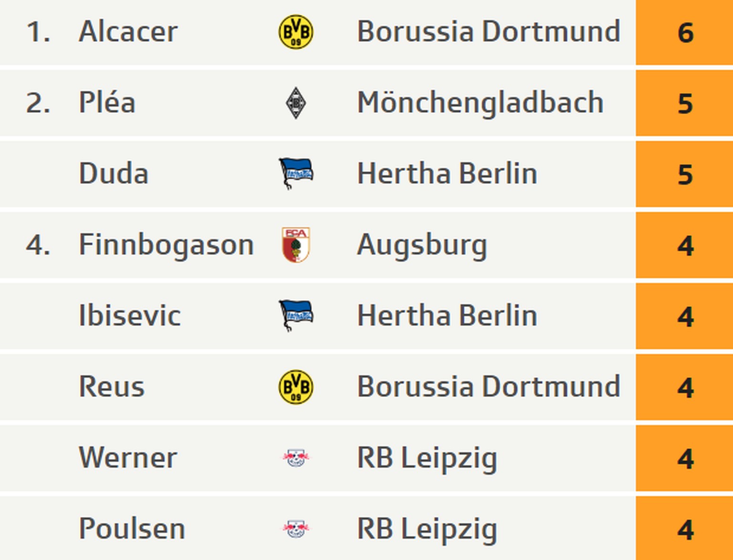Image resolution: width=733 pixels, height=560 pixels.
Task: Click the FC Augsburg crest
Action: coord(296,245)
